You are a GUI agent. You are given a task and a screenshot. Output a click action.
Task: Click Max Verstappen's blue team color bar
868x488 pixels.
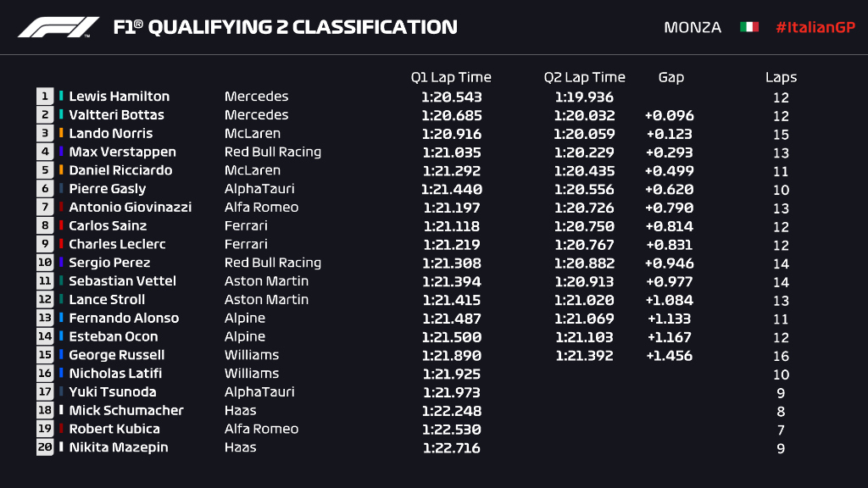(61, 151)
